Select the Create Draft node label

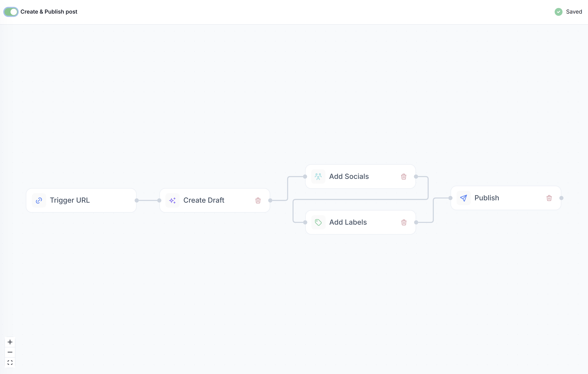click(204, 201)
